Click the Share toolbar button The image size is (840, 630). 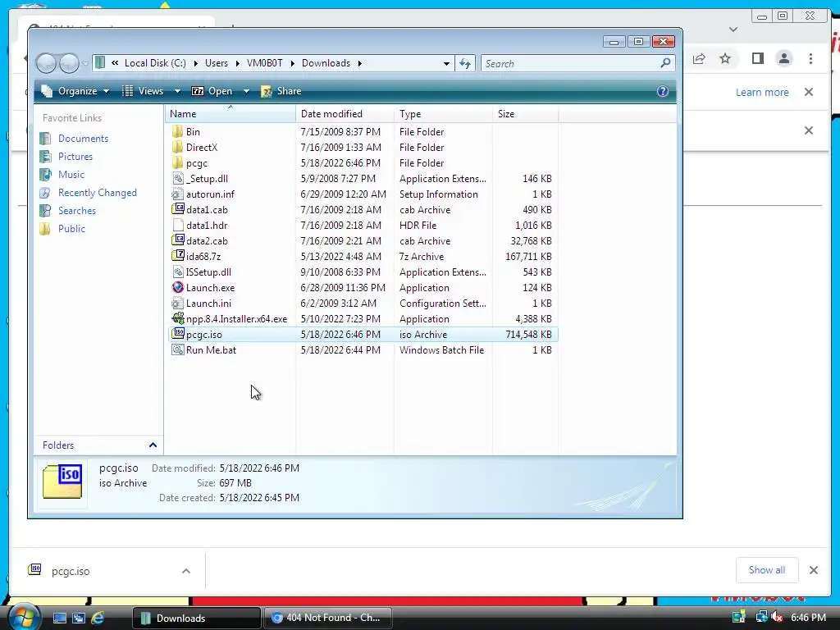point(281,91)
